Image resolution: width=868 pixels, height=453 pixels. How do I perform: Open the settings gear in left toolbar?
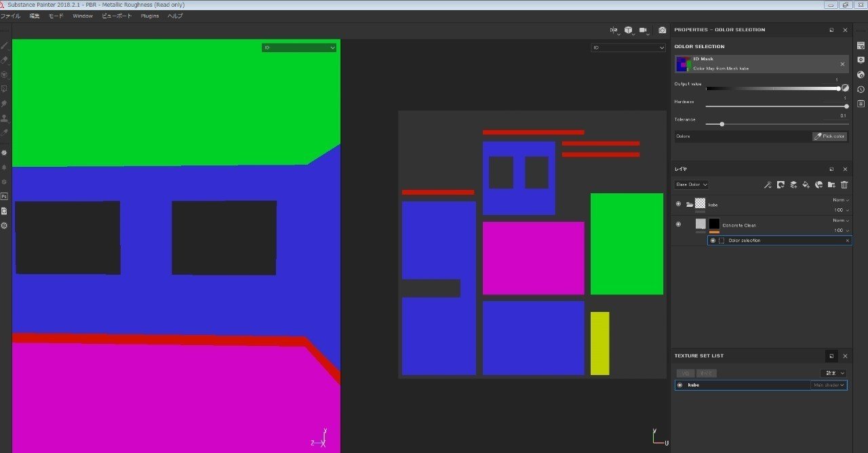(4, 225)
